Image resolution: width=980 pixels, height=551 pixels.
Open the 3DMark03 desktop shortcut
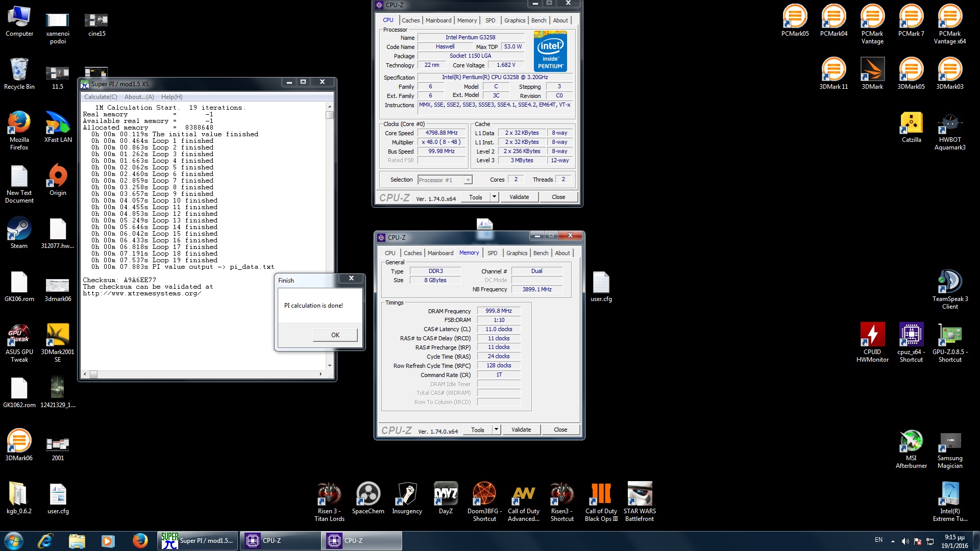tap(950, 73)
